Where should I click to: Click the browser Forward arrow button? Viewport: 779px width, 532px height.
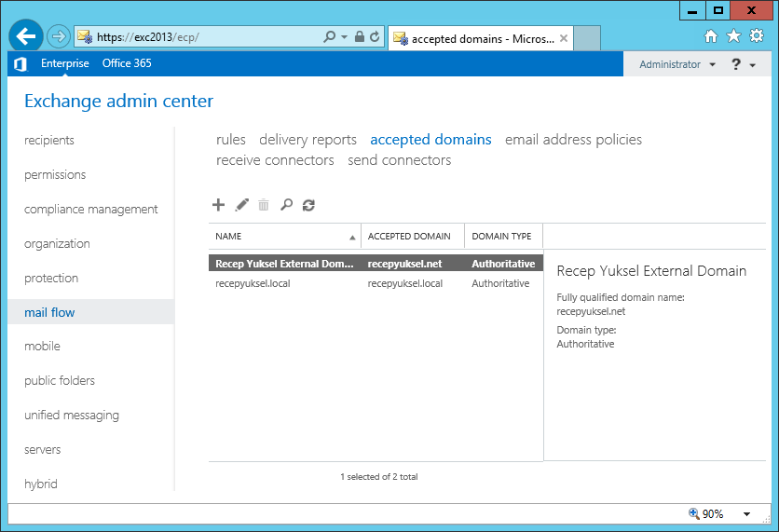pyautogui.click(x=58, y=36)
